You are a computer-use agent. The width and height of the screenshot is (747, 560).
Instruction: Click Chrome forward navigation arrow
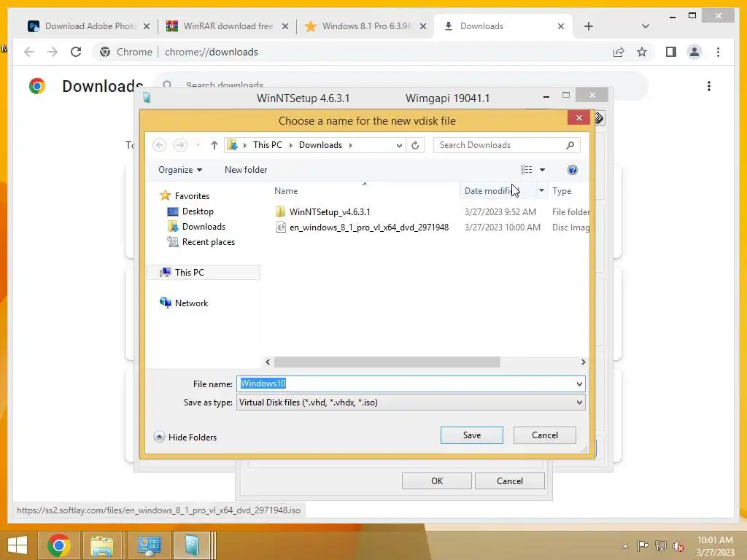pos(53,52)
